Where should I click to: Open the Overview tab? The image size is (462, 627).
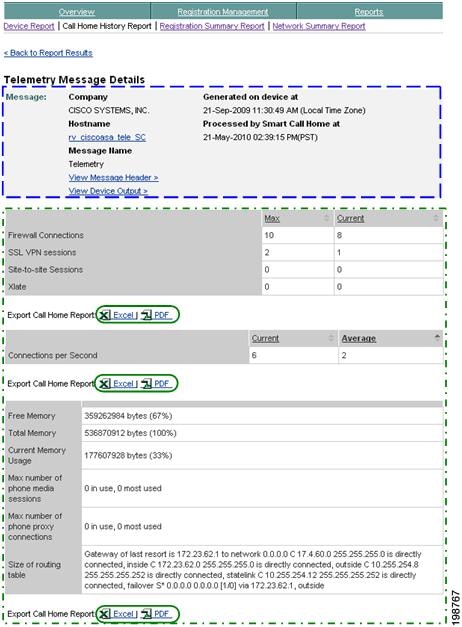tap(77, 12)
